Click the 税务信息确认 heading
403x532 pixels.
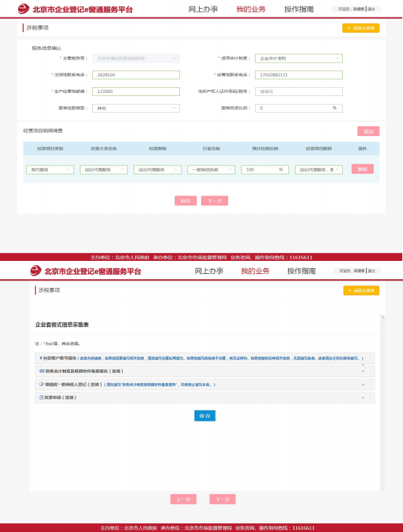(46, 48)
